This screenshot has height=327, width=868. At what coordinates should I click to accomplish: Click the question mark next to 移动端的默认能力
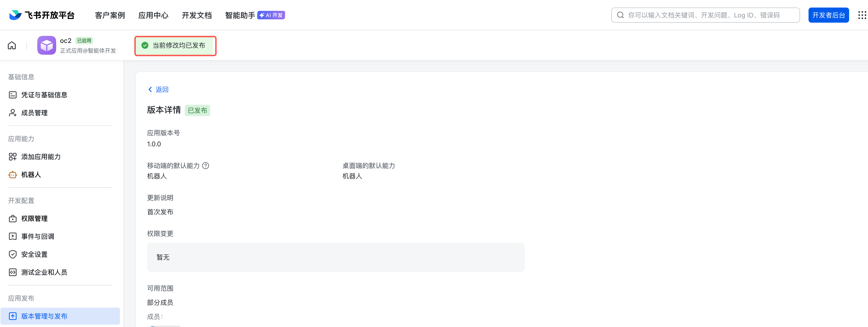[x=206, y=166]
